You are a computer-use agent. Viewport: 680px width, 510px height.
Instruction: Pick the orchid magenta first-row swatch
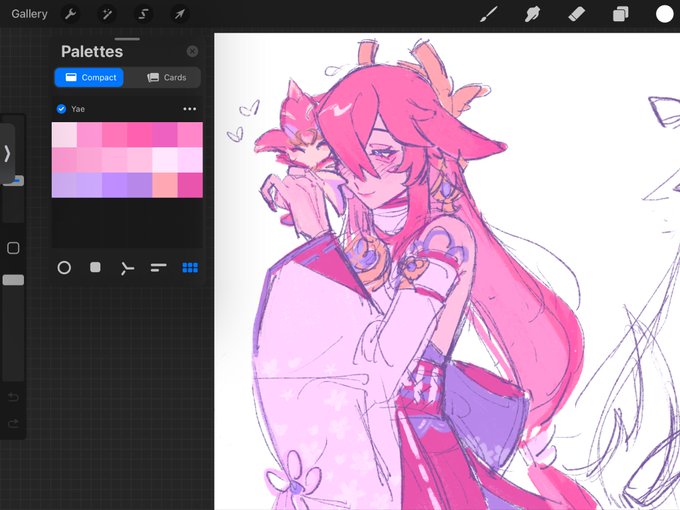(165, 135)
